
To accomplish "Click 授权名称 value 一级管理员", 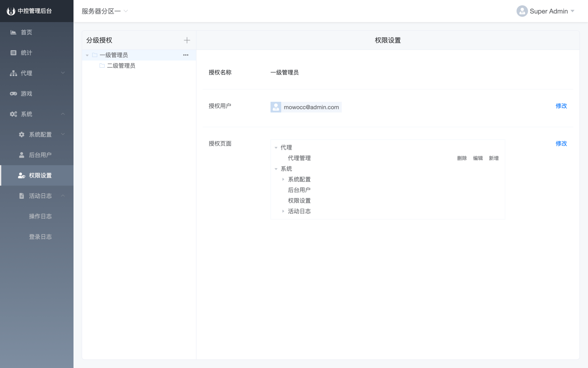I will point(285,73).
